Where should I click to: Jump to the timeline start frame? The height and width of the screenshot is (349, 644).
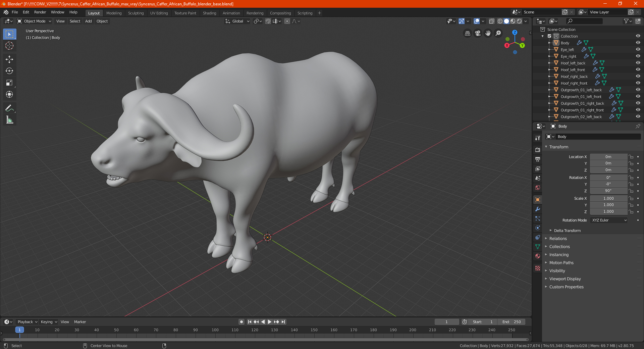click(250, 322)
